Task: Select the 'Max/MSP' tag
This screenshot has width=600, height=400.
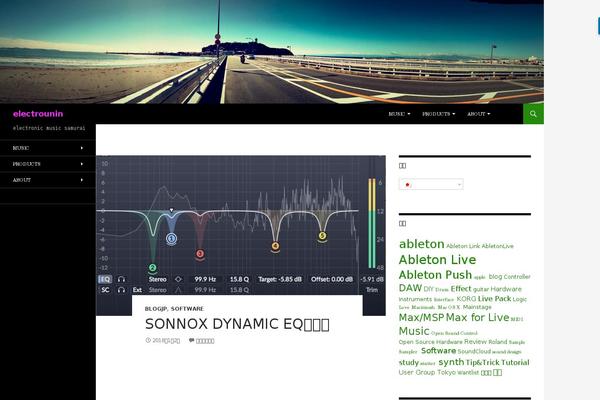Action: 421,317
